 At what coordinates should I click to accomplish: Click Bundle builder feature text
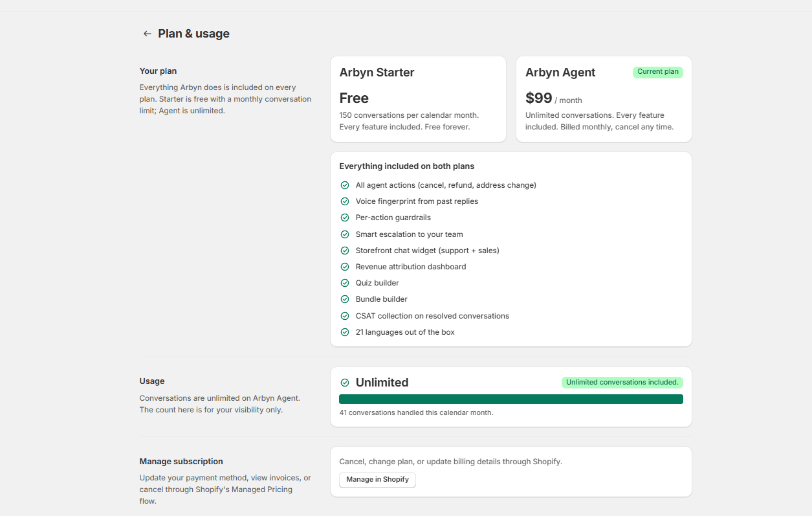point(382,299)
